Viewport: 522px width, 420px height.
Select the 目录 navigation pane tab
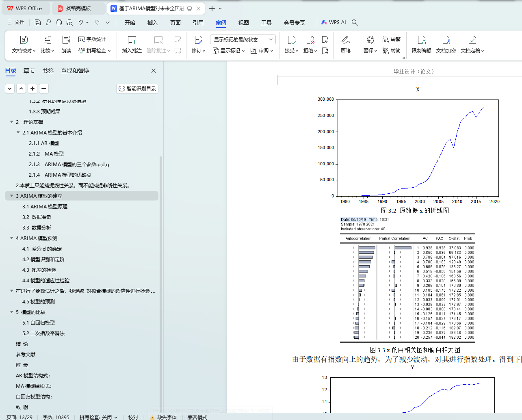[11, 71]
